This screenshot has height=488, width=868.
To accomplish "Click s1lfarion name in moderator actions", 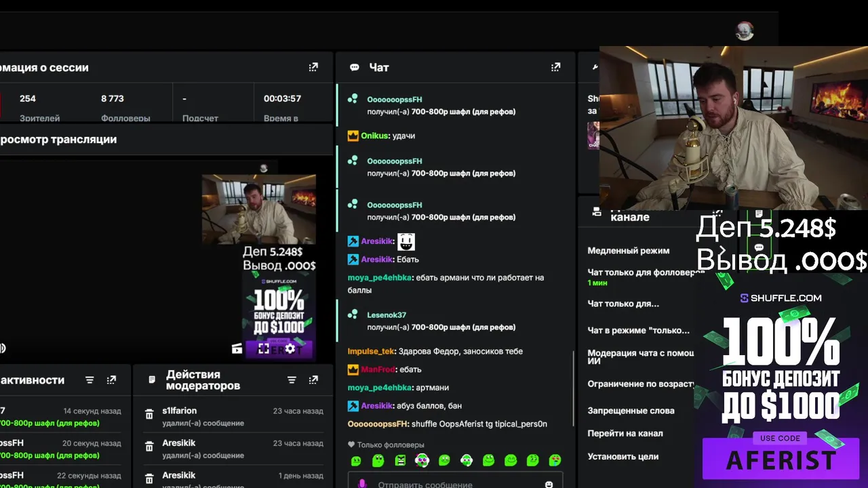I will pyautogui.click(x=179, y=411).
